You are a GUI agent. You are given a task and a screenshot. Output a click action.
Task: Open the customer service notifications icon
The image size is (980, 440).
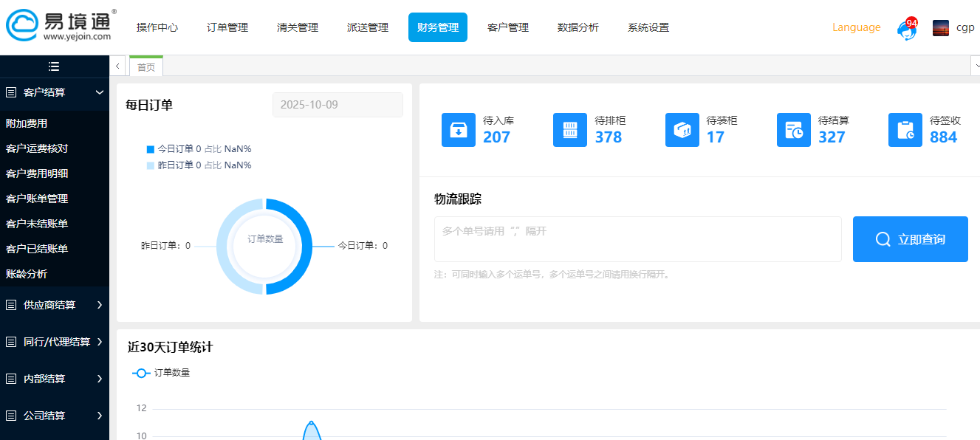[x=906, y=29]
